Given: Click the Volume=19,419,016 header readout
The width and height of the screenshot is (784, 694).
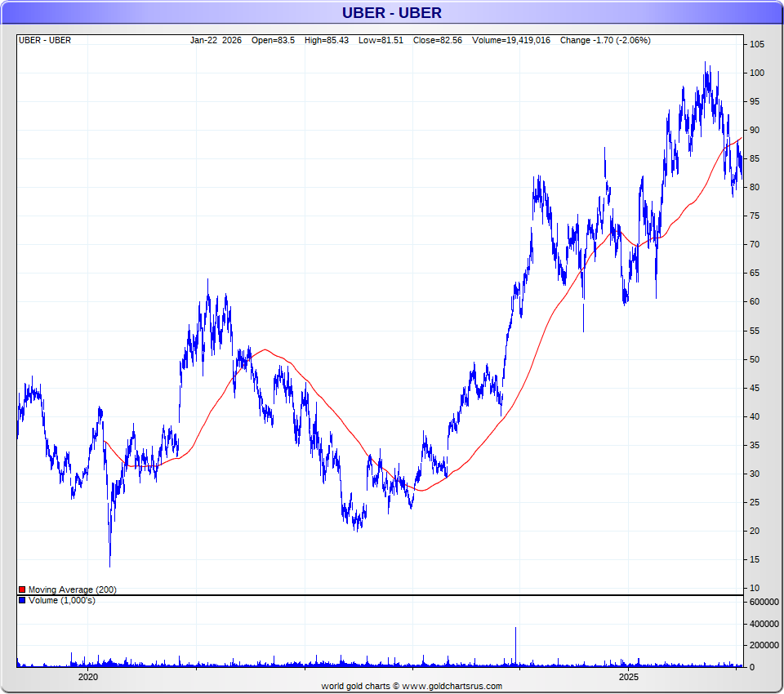Looking at the screenshot, I should [x=512, y=40].
